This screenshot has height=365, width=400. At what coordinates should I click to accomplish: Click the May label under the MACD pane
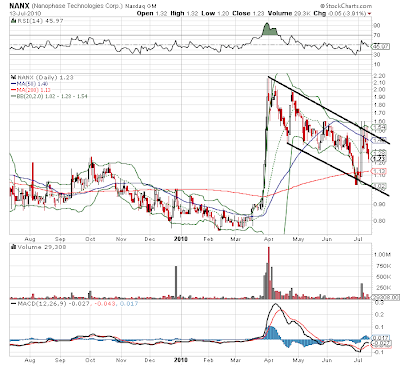(x=298, y=360)
